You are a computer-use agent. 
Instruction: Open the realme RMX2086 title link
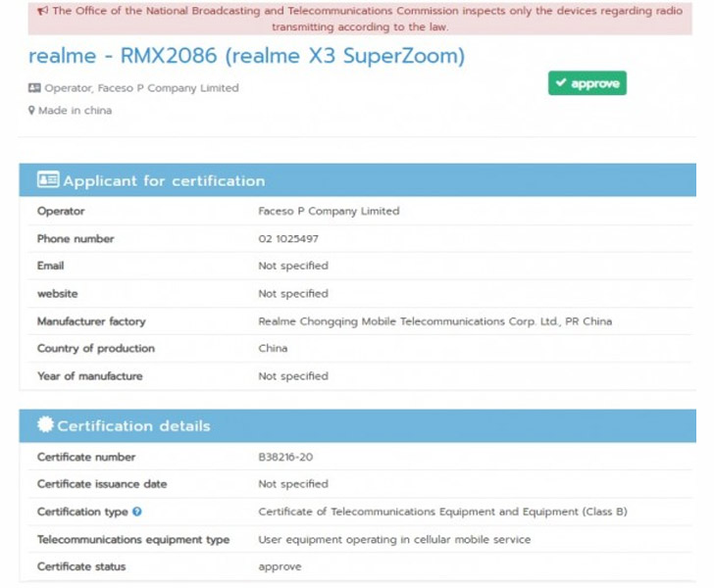tap(246, 56)
